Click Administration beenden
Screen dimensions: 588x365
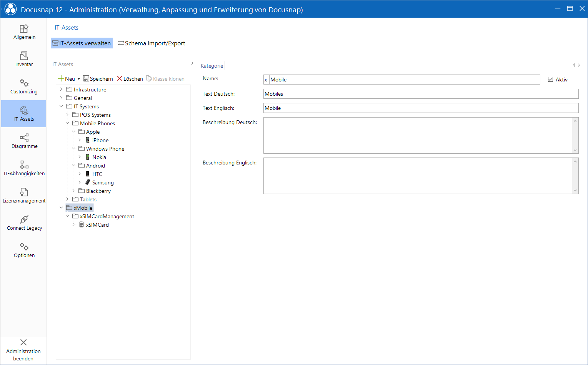click(x=23, y=350)
